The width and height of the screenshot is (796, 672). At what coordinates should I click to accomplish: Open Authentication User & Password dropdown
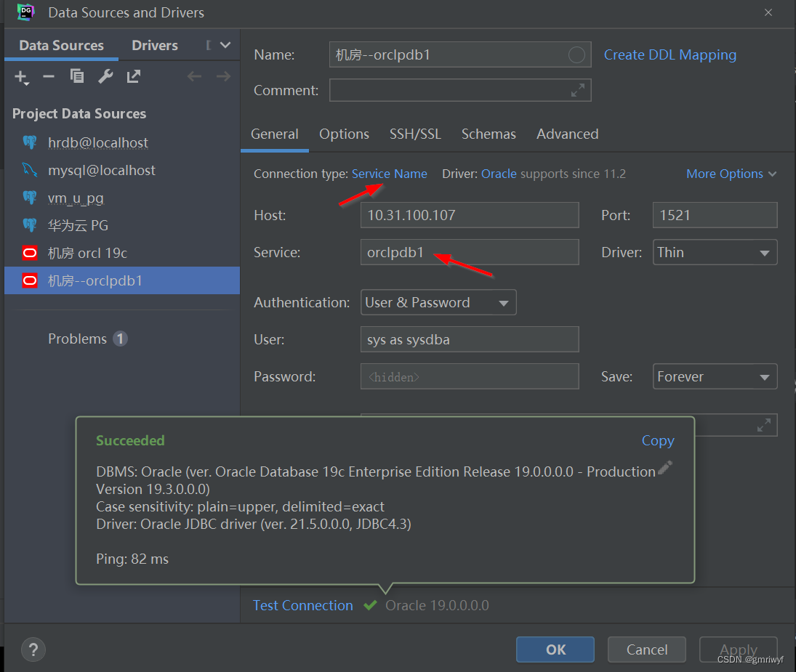click(438, 302)
